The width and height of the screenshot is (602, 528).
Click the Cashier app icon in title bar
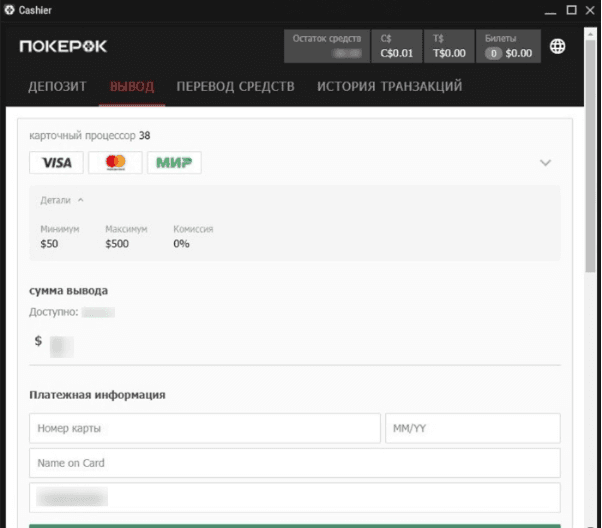pos(9,10)
